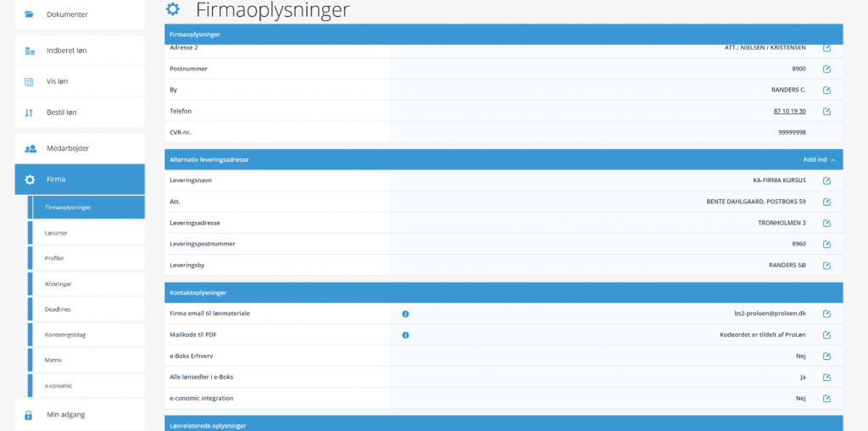The image size is (868, 431).
Task: Expand the Medarbejder menu
Action: 80,148
